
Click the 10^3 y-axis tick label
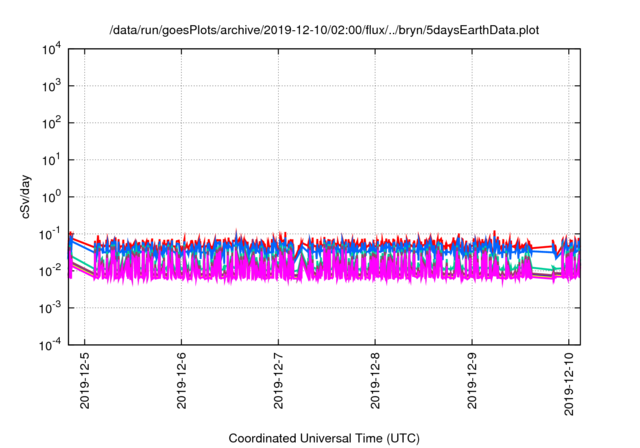[x=52, y=86]
